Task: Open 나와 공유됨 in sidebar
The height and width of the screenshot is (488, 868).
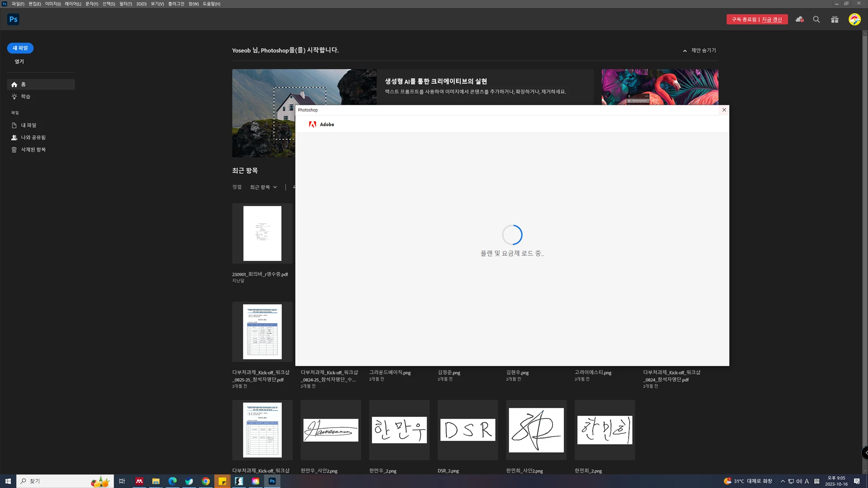Action: click(x=33, y=138)
